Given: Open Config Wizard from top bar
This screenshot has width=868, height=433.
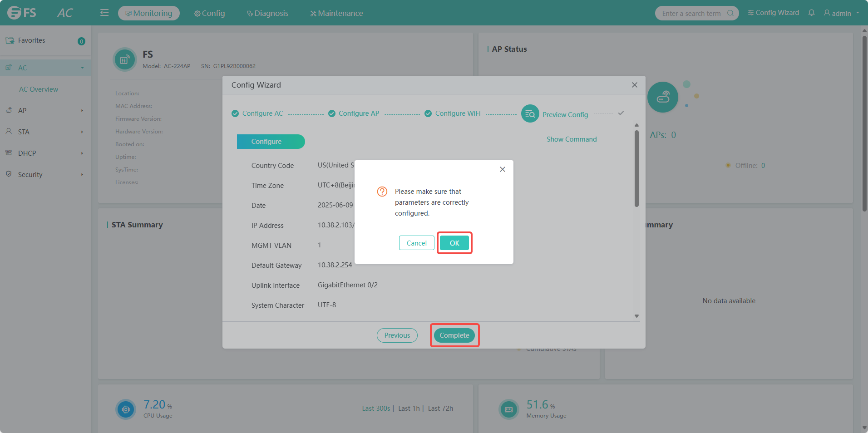Looking at the screenshot, I should click(x=774, y=13).
